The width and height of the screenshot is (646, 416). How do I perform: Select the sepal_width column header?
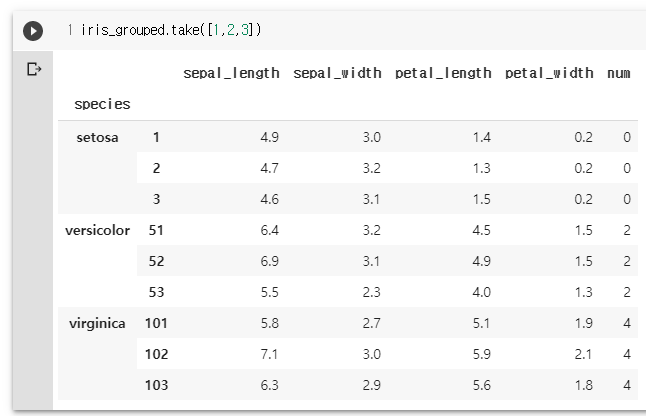(337, 73)
